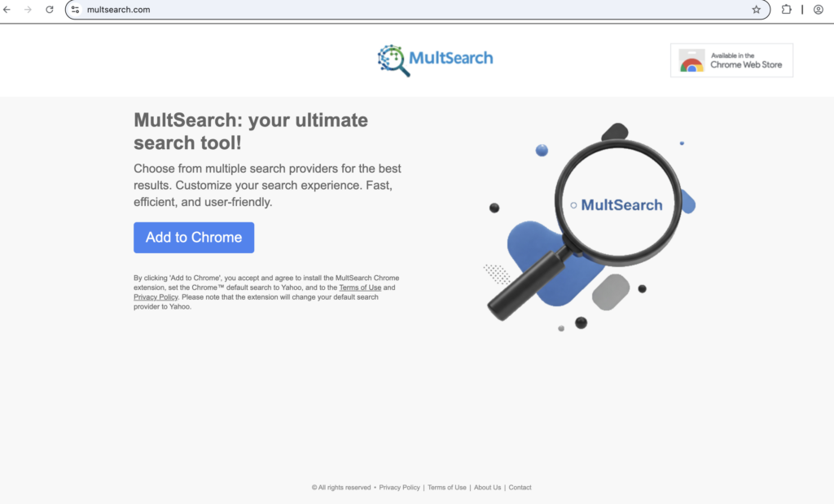The width and height of the screenshot is (834, 504).
Task: Bookmark this page with the star icon
Action: pyautogui.click(x=756, y=10)
